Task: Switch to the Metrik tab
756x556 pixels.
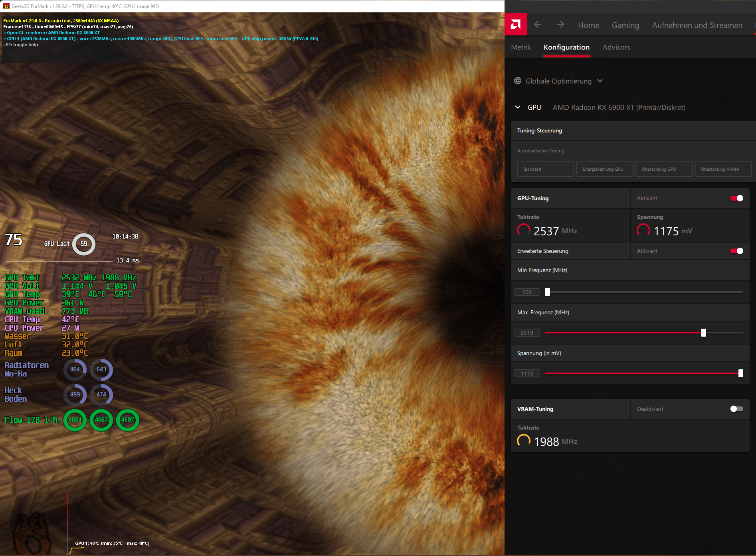Action: point(521,47)
